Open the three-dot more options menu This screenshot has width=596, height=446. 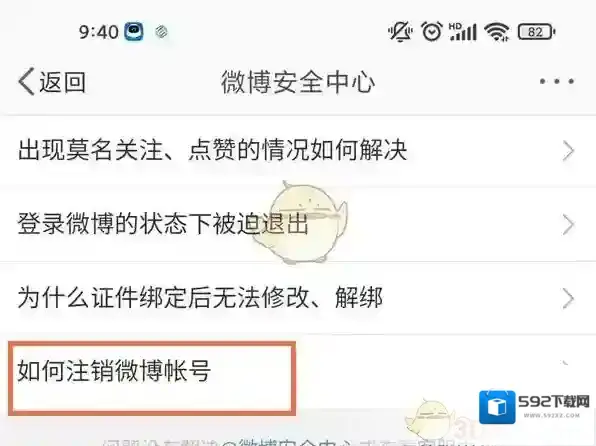click(x=557, y=81)
